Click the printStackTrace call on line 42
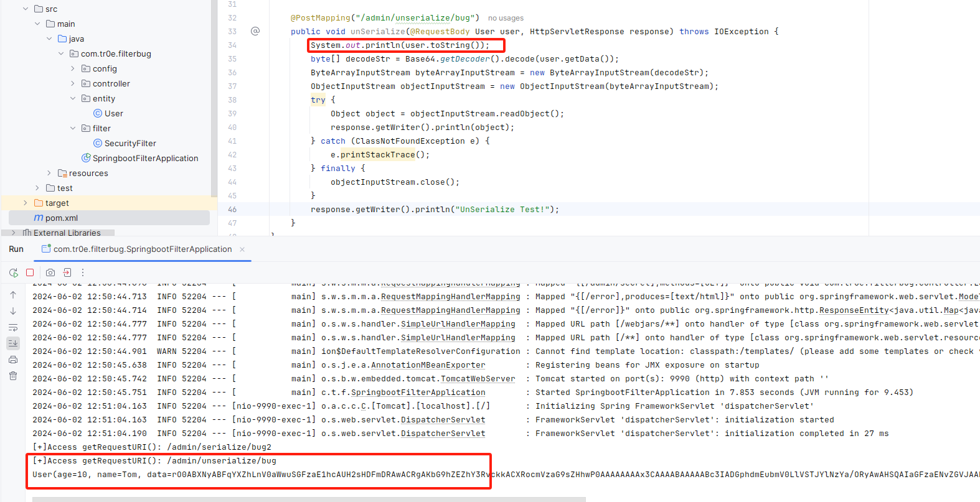The width and height of the screenshot is (980, 502). tap(377, 154)
